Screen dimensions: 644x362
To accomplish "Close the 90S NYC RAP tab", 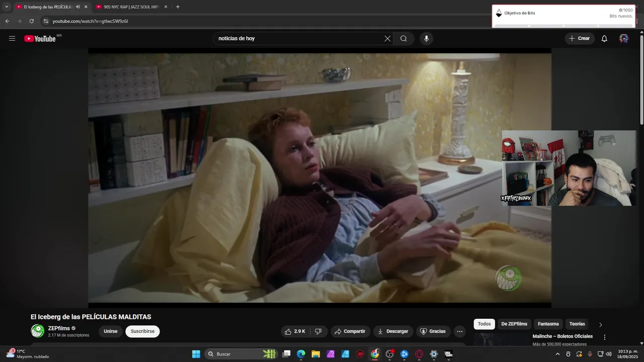I will coord(166,7).
